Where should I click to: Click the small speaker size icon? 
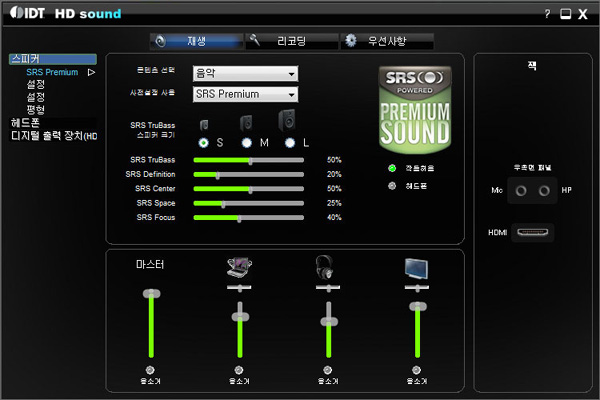coord(204,125)
